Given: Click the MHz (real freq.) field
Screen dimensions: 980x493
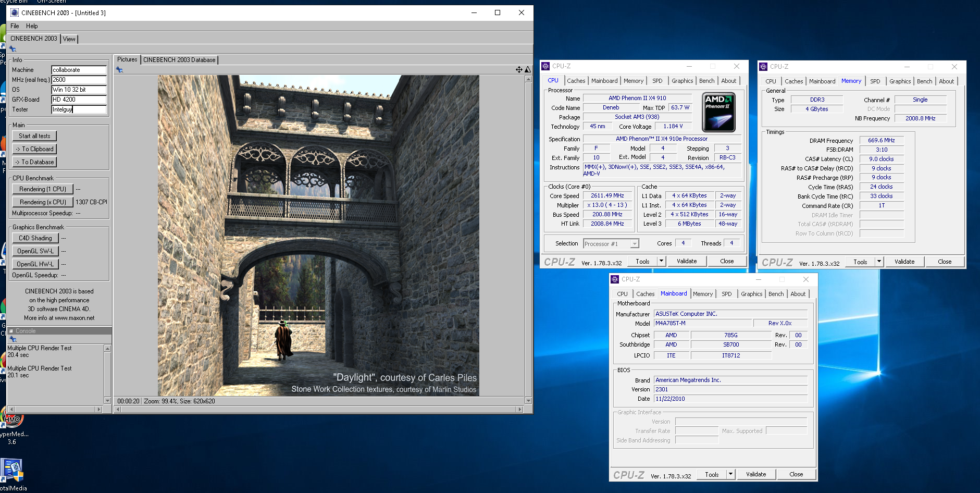Looking at the screenshot, I should [79, 80].
